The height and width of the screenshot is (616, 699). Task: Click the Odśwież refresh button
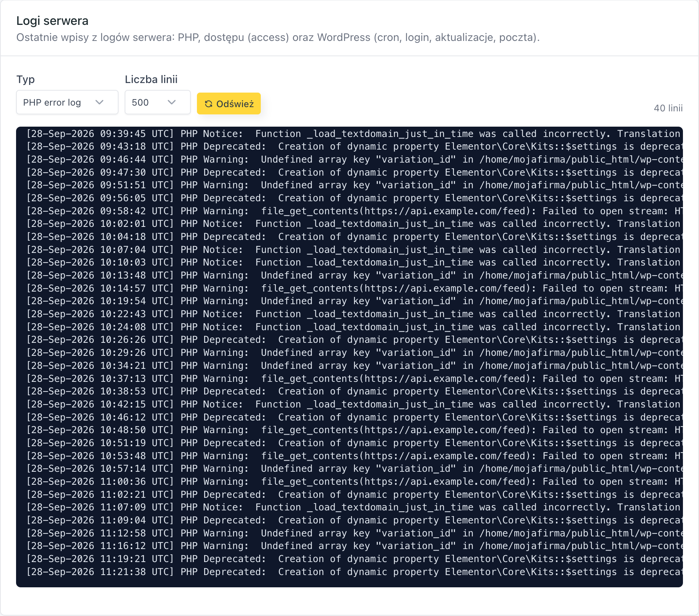[x=229, y=104]
